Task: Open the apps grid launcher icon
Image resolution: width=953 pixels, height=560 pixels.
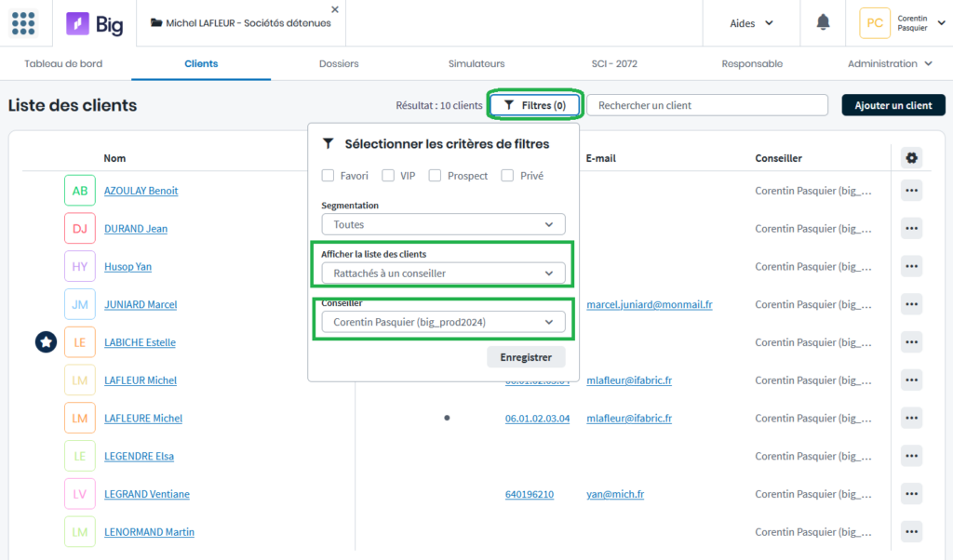Action: pyautogui.click(x=23, y=23)
